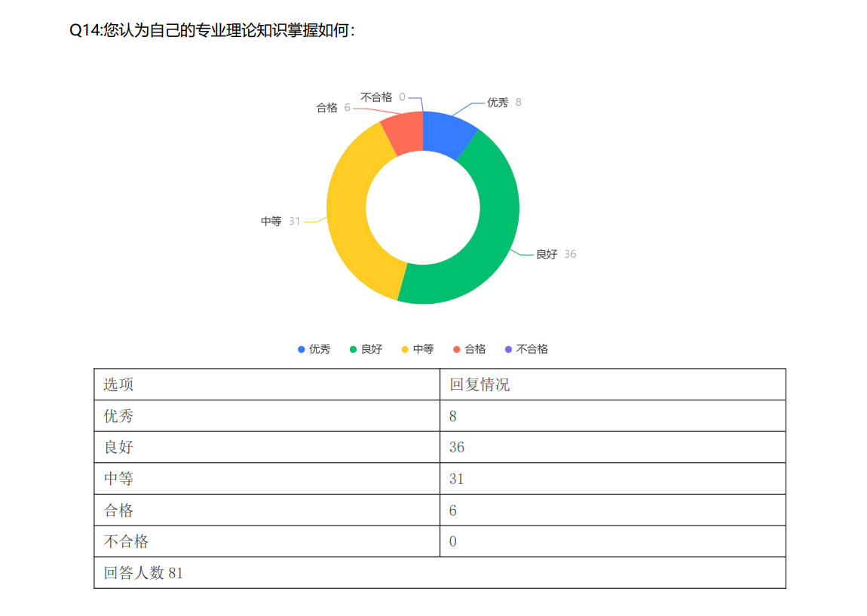This screenshot has width=867, height=616.
Task: Click the 选项 table header cell
Action: [x=267, y=385]
